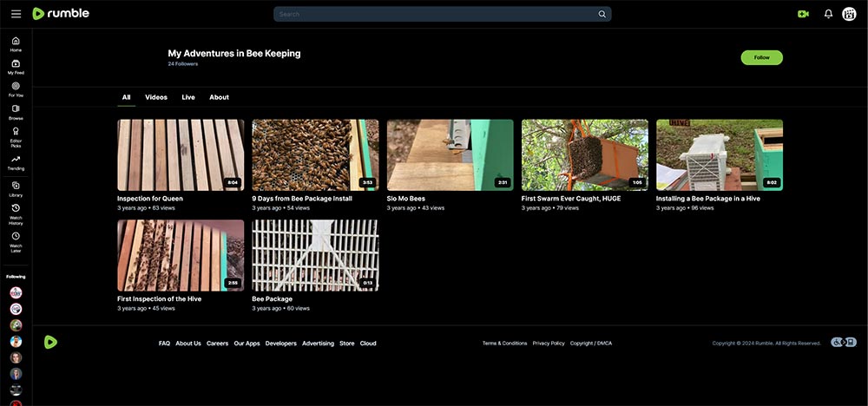
Task: Click title 'First Swarm Ever Caught, HUGE'
Action: [571, 199]
